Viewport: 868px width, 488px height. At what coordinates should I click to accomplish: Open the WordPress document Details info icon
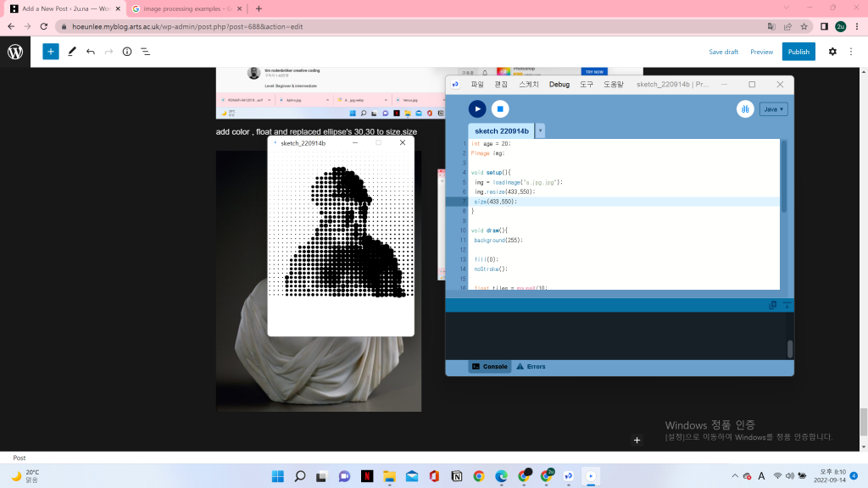(127, 52)
